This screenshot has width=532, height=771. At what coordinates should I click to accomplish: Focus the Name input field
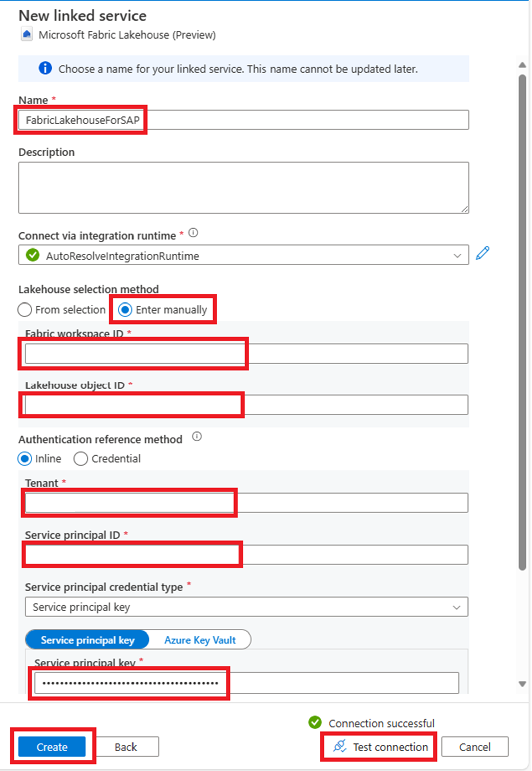pyautogui.click(x=244, y=120)
